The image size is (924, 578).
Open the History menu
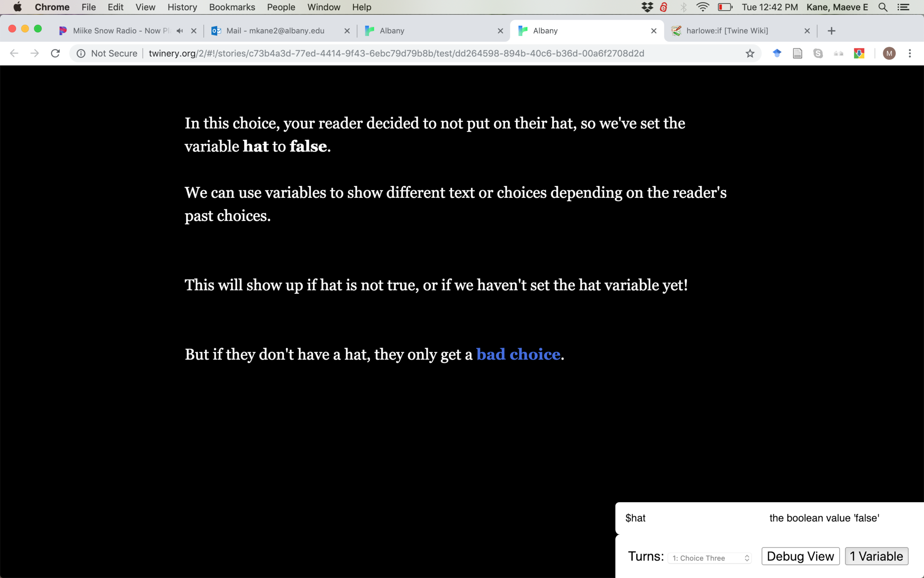tap(182, 7)
